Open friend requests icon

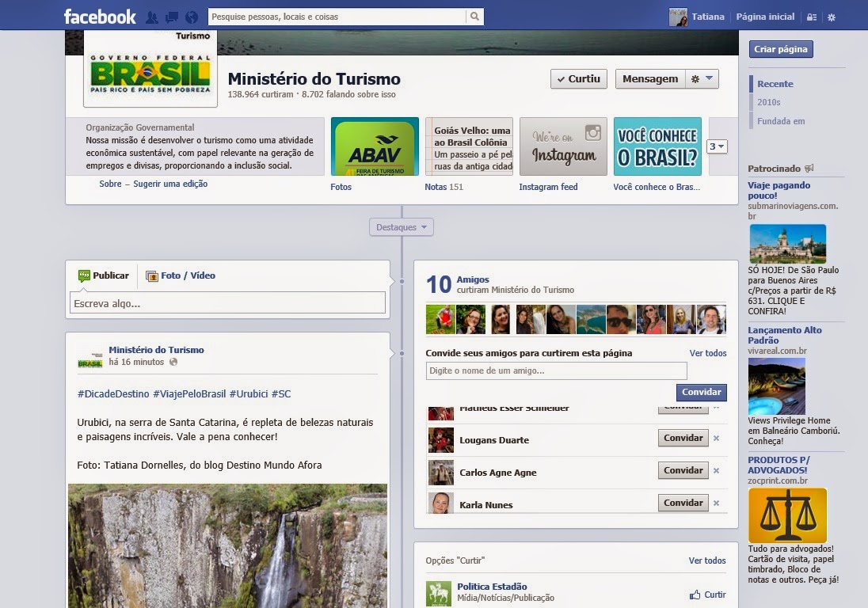coord(152,17)
